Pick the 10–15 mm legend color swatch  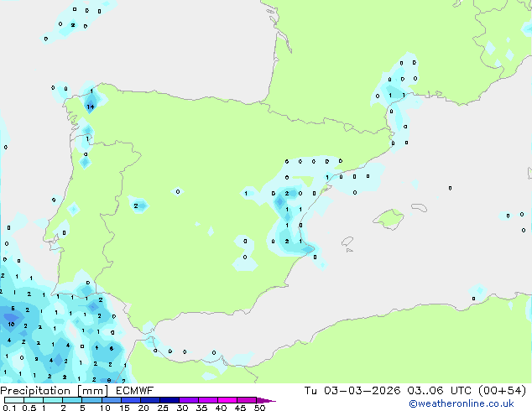tap(112, 400)
